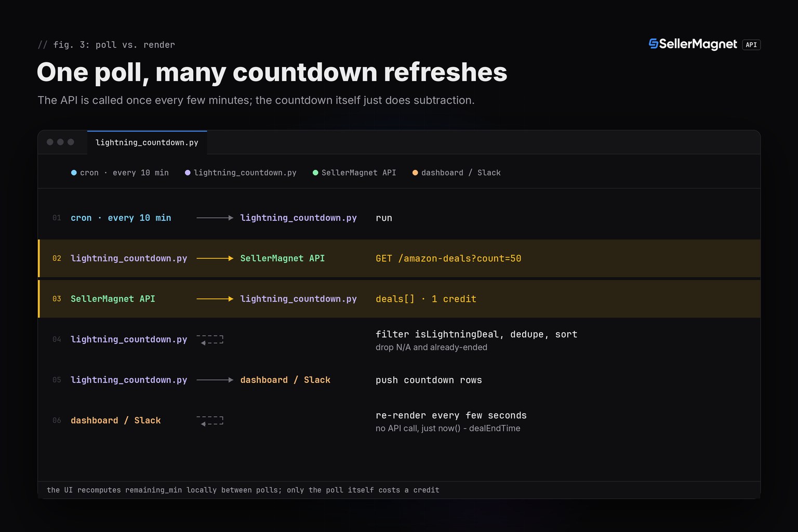Click 're-render every few seconds' text
The image size is (798, 532).
click(451, 415)
